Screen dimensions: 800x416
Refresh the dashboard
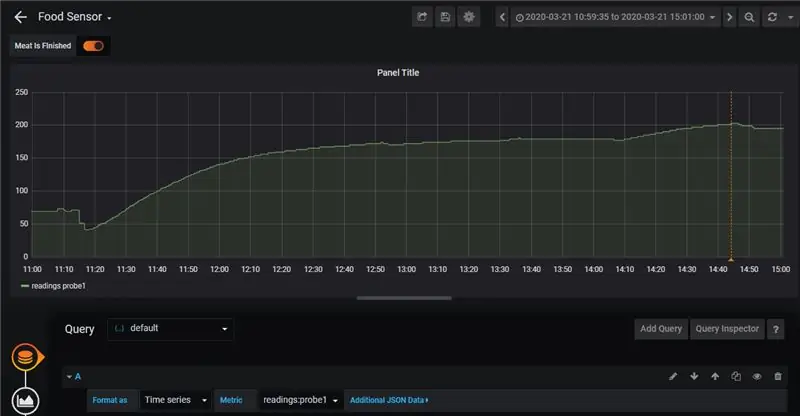772,17
